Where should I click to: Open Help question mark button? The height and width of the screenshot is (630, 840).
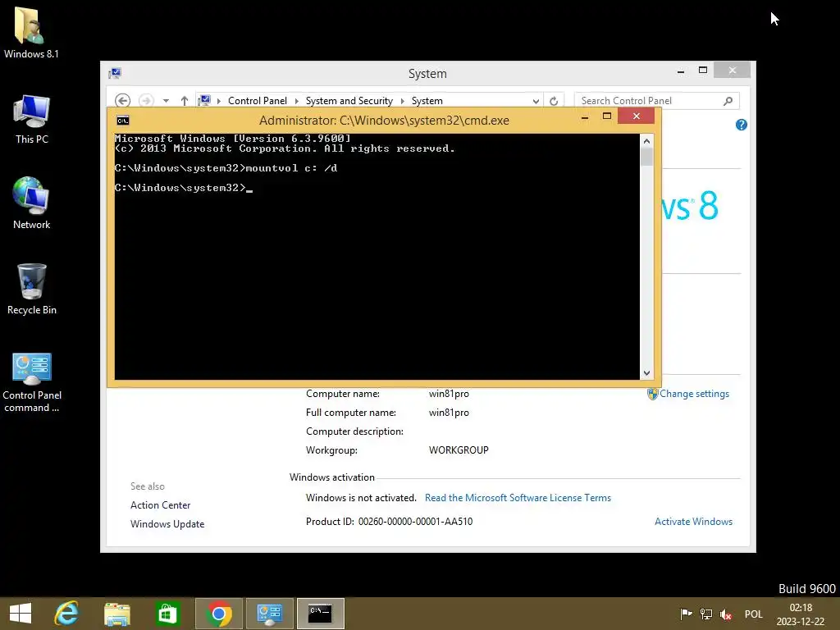[742, 125]
